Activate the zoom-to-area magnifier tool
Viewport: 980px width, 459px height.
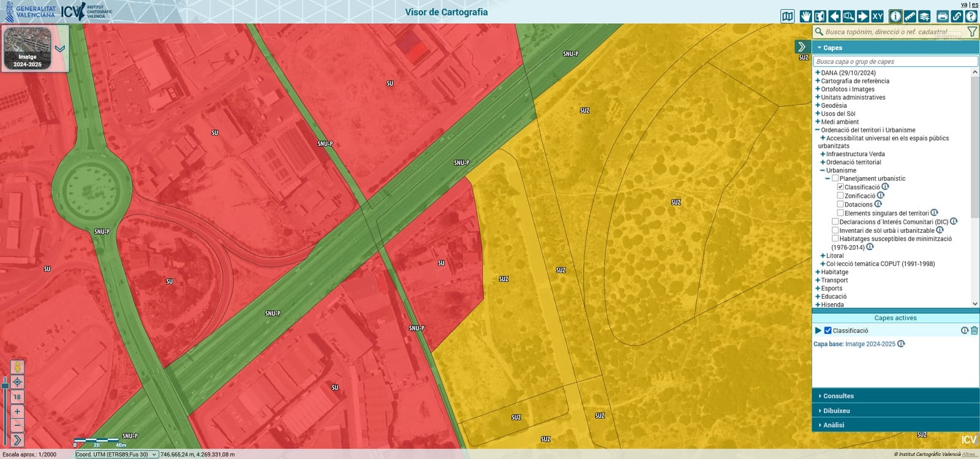pos(848,16)
